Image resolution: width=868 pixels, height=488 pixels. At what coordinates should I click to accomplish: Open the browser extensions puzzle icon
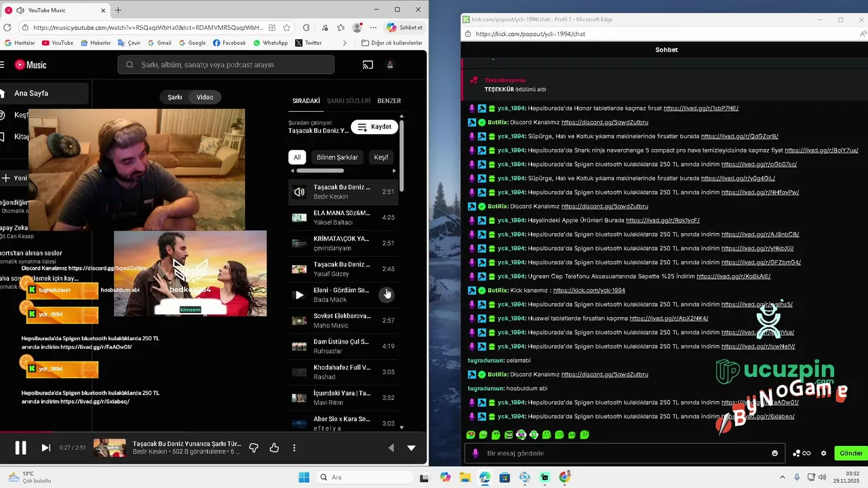coord(306,28)
